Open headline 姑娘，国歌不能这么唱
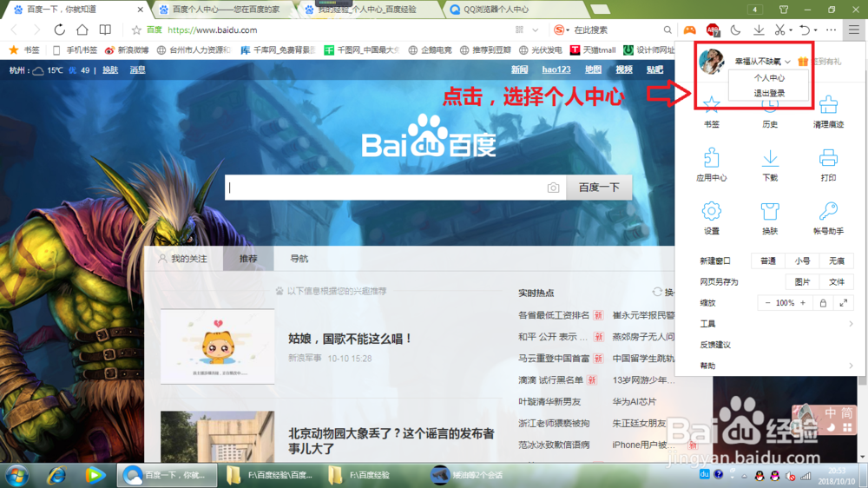Viewport: 868px width, 488px height. point(351,339)
